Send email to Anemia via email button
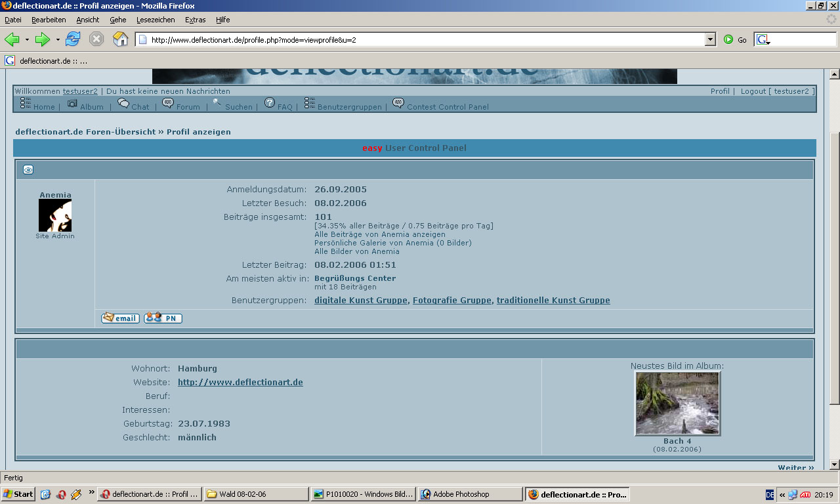Screen dimensions: 840x504 click(x=120, y=318)
